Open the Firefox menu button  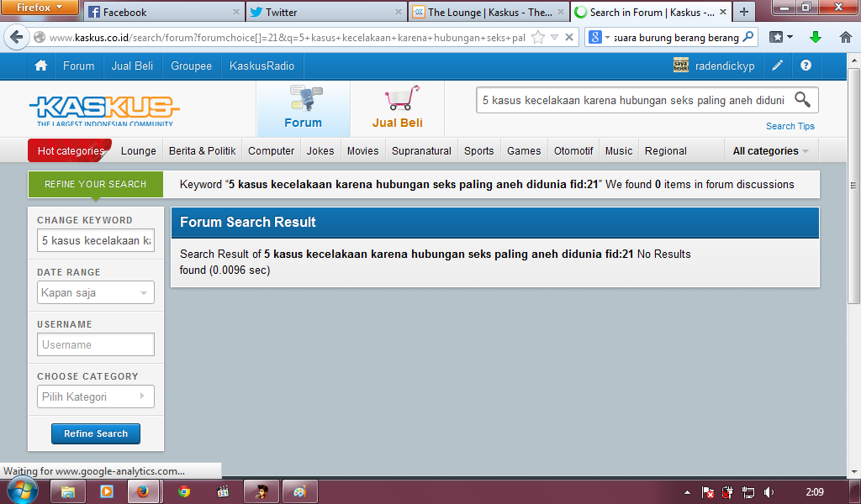[40, 8]
